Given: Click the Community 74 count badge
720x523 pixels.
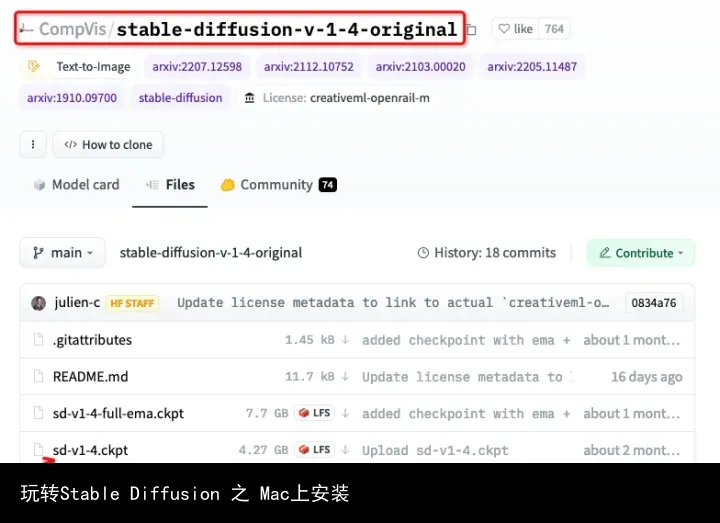Looking at the screenshot, I should 328,185.
